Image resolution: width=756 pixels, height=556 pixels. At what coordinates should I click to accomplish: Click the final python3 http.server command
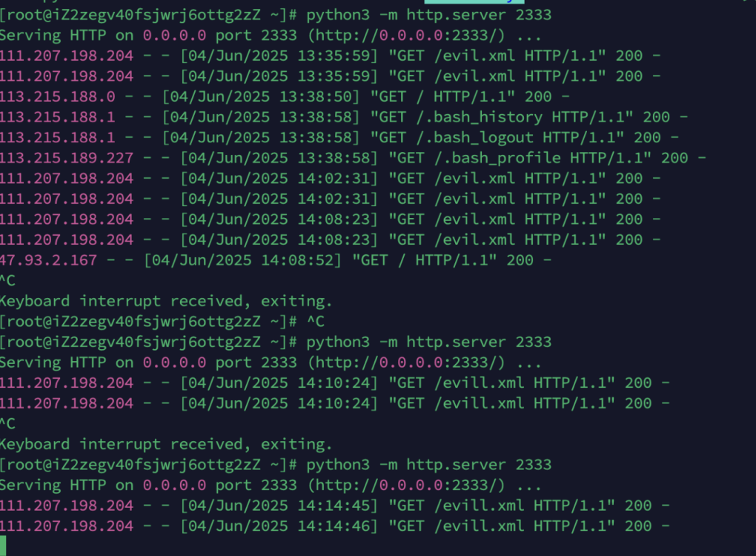428,465
